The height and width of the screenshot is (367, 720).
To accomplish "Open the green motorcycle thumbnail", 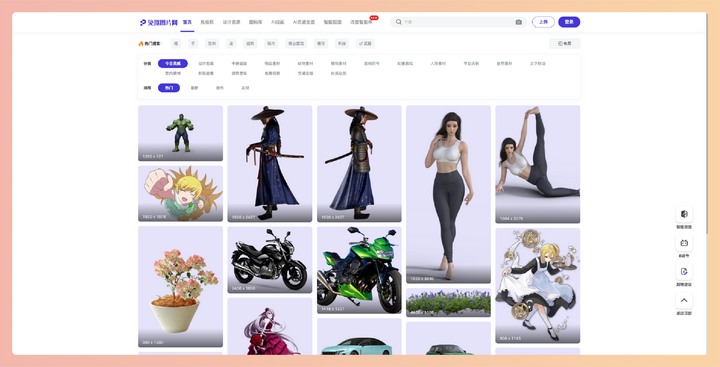I will 359,270.
